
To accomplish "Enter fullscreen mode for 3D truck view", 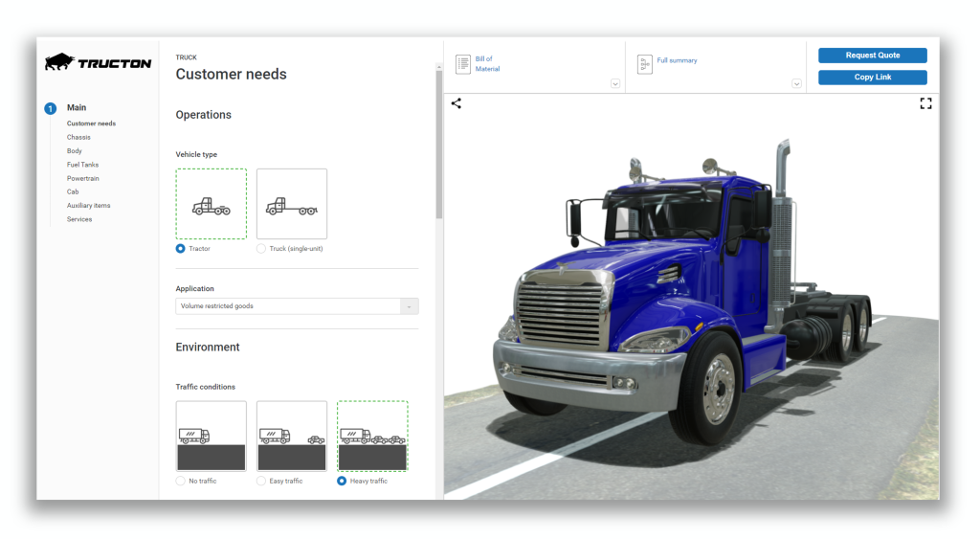I will 925,103.
